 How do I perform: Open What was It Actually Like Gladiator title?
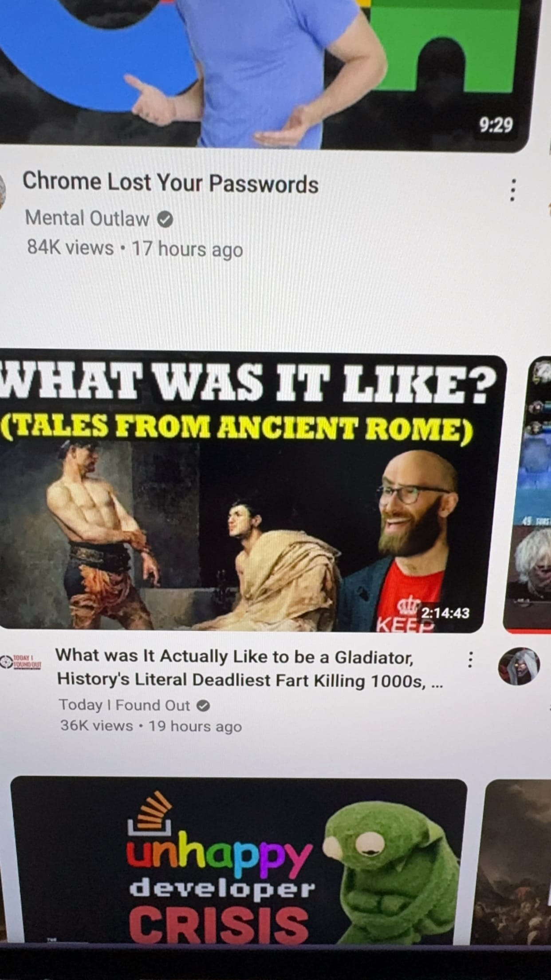[x=249, y=668]
